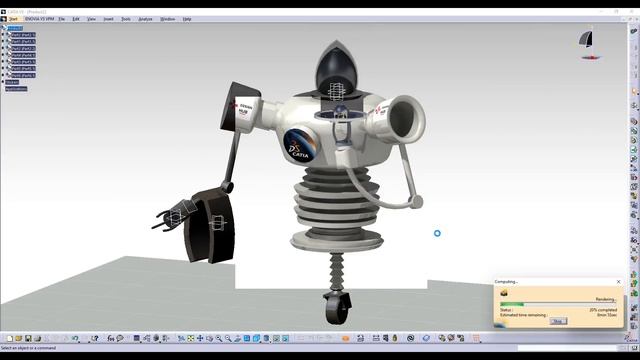640x360 pixels.
Task: Click the CATIA logo icon beside Start
Action: click(x=3, y=19)
